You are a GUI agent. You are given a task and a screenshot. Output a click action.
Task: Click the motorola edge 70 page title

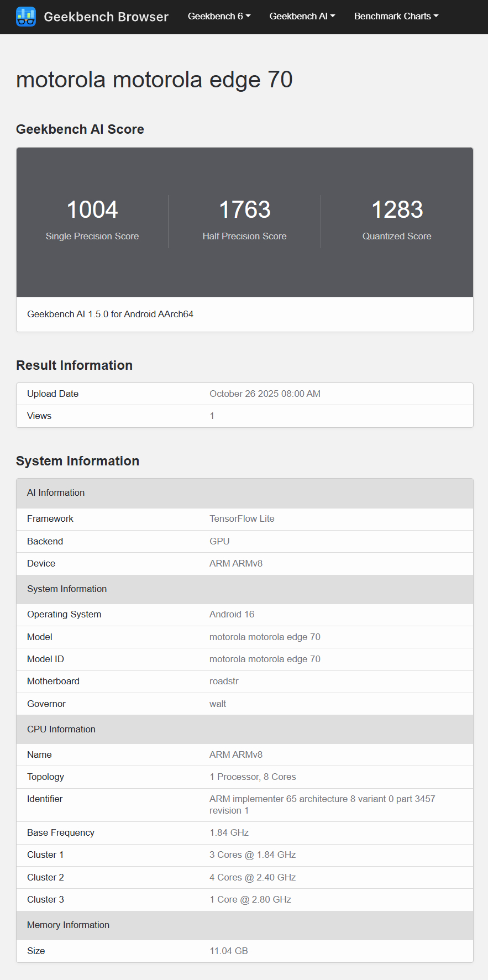154,80
